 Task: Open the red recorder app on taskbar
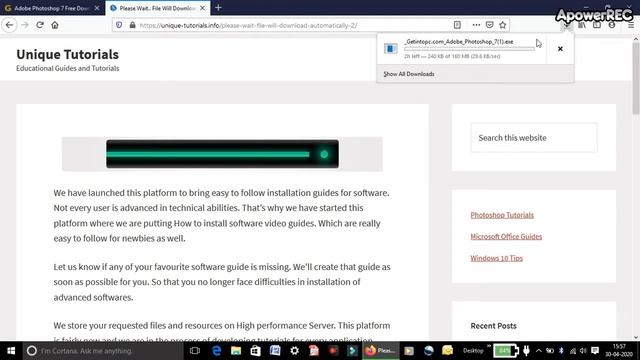click(x=333, y=351)
